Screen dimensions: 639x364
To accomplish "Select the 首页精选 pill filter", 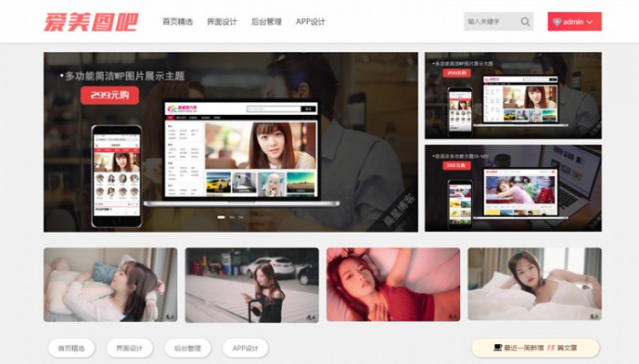I will 71,348.
